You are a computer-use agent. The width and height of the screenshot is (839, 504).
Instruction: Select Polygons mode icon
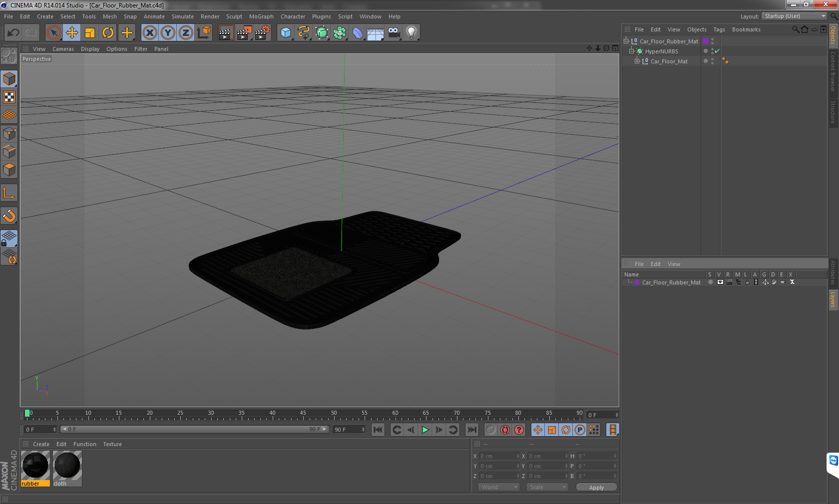coord(9,170)
